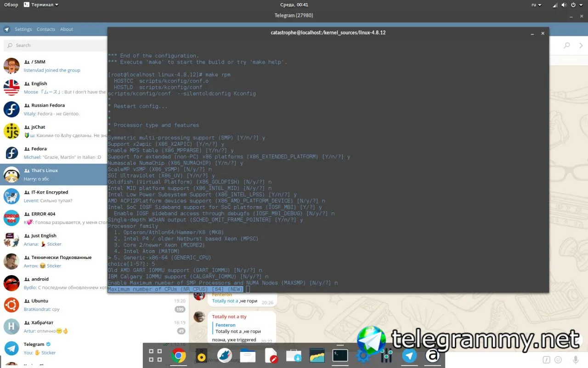
Task: Open the clock showing Среда, 00:41
Action: tap(294, 5)
